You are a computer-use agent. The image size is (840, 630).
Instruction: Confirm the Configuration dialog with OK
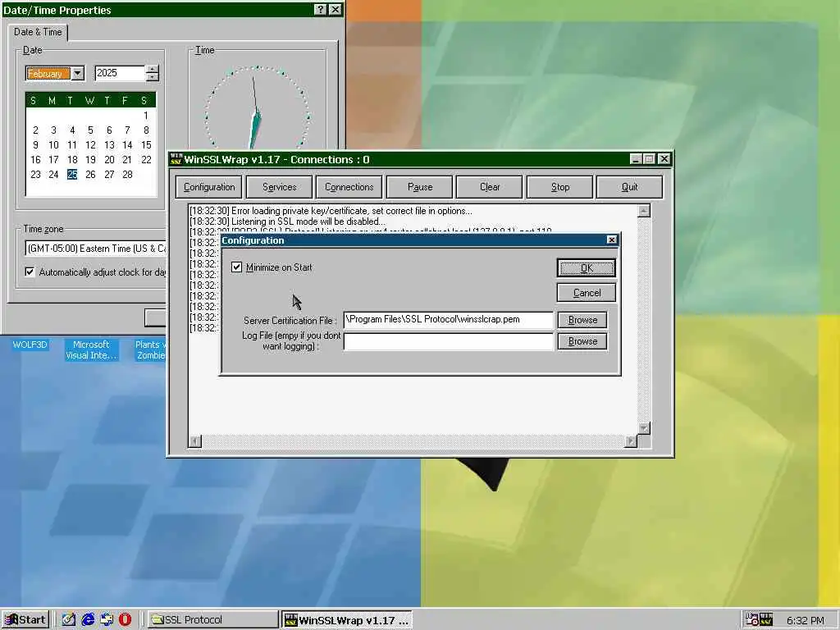click(586, 268)
